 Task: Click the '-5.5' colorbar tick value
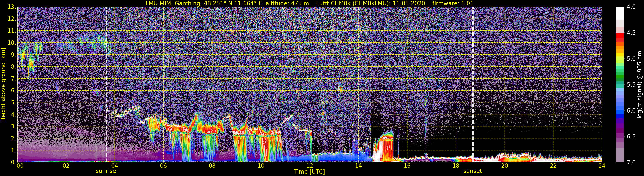tap(631, 85)
